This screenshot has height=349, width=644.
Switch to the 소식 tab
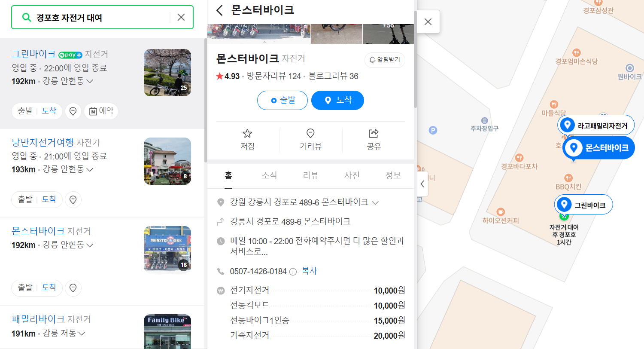(x=270, y=175)
